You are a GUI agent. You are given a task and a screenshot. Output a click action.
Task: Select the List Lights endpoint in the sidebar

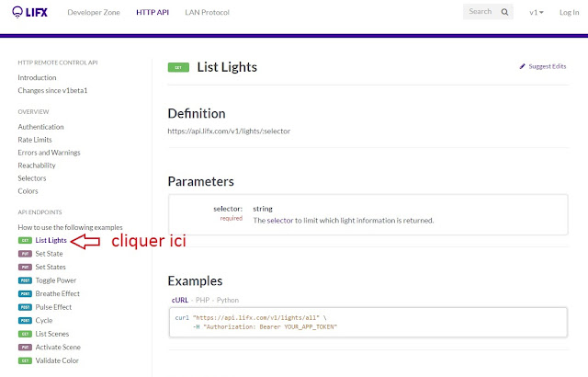coord(51,241)
